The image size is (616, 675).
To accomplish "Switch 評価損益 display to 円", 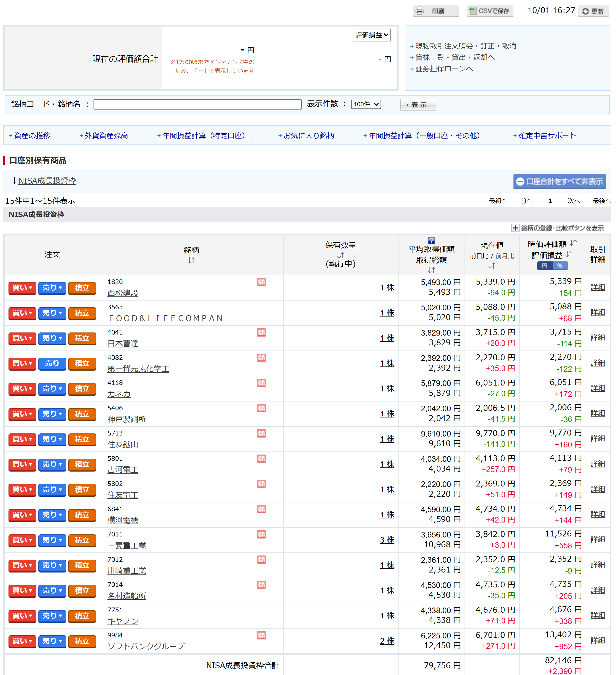I will pyautogui.click(x=545, y=266).
